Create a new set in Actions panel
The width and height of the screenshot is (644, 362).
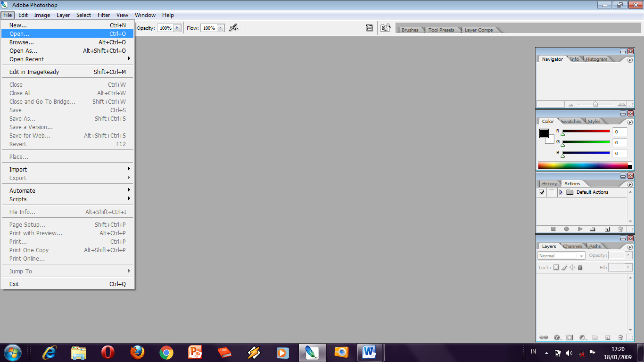[x=593, y=229]
